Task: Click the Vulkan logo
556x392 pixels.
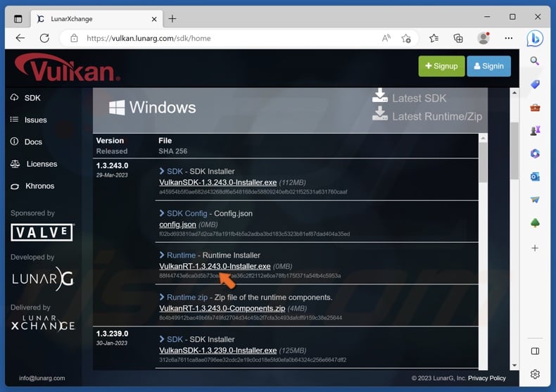Action: pos(68,68)
